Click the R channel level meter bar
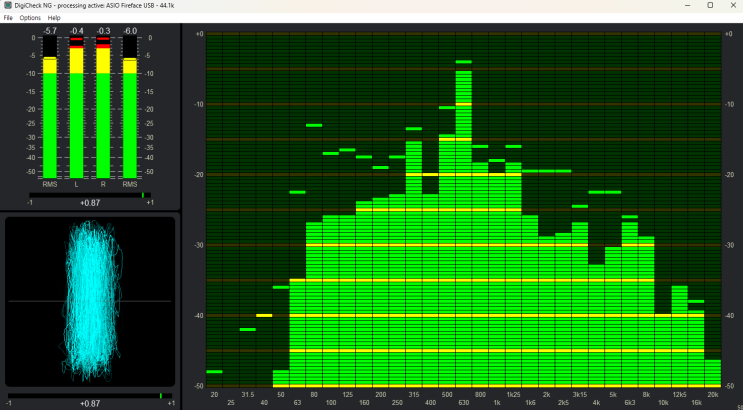 tap(103, 108)
